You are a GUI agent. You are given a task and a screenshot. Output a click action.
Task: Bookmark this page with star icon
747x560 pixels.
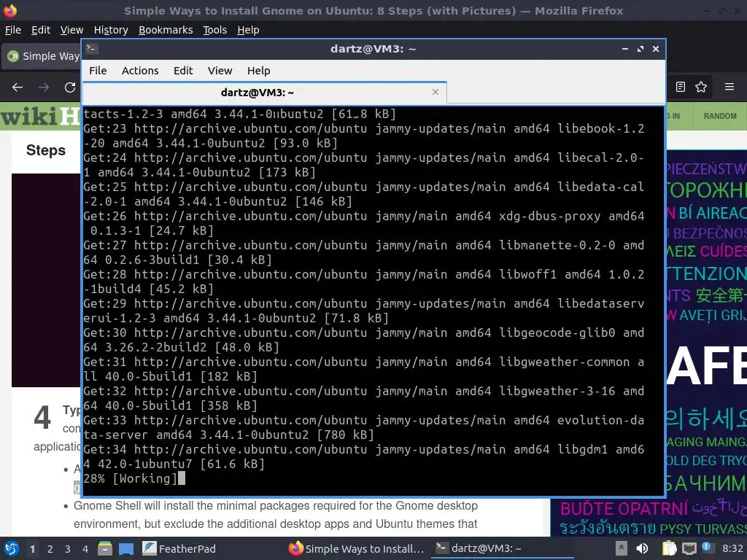[x=701, y=87]
